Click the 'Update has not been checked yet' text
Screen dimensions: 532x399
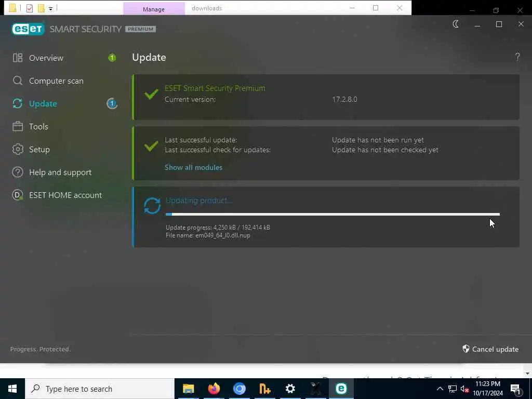click(x=385, y=150)
